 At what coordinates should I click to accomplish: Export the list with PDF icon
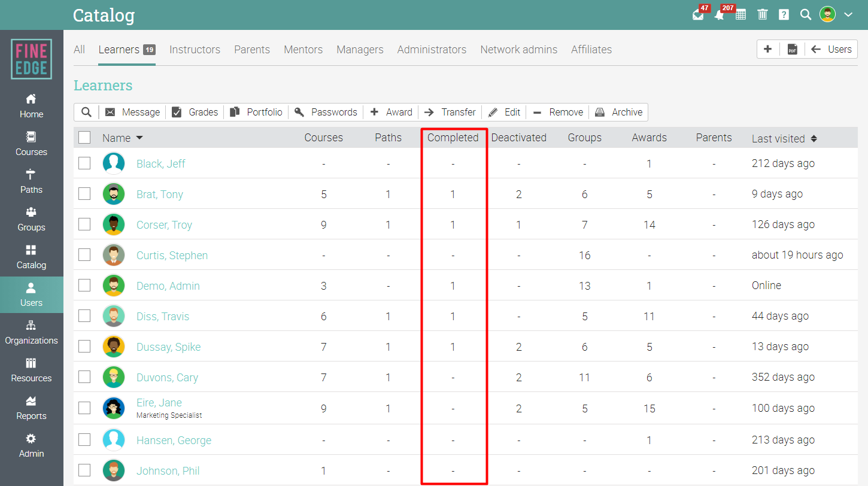pyautogui.click(x=792, y=50)
